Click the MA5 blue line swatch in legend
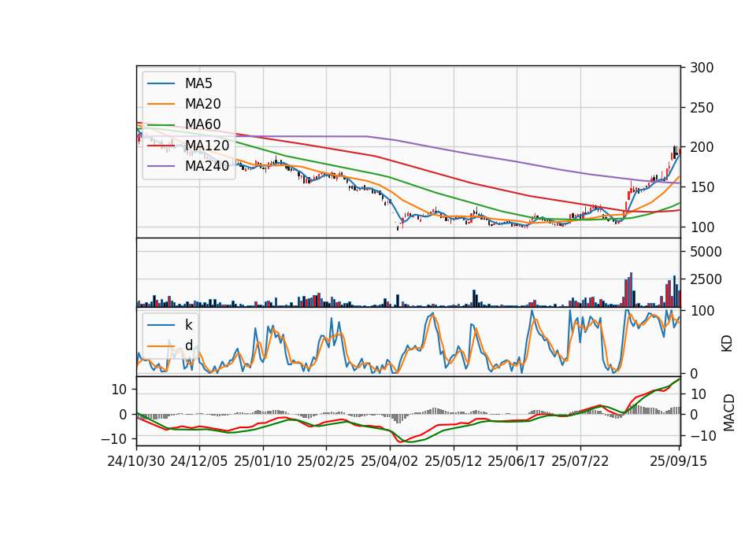Screen dimensions: 756x543 pyautogui.click(x=161, y=83)
